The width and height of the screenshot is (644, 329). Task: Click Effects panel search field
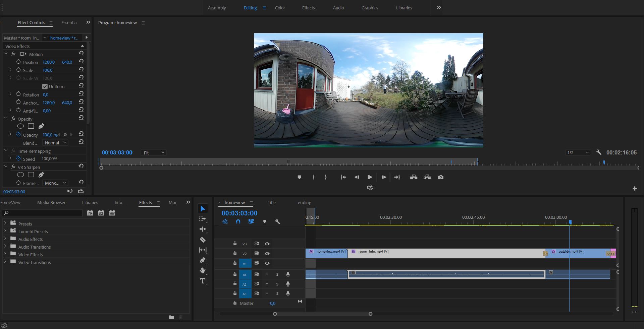[42, 213]
